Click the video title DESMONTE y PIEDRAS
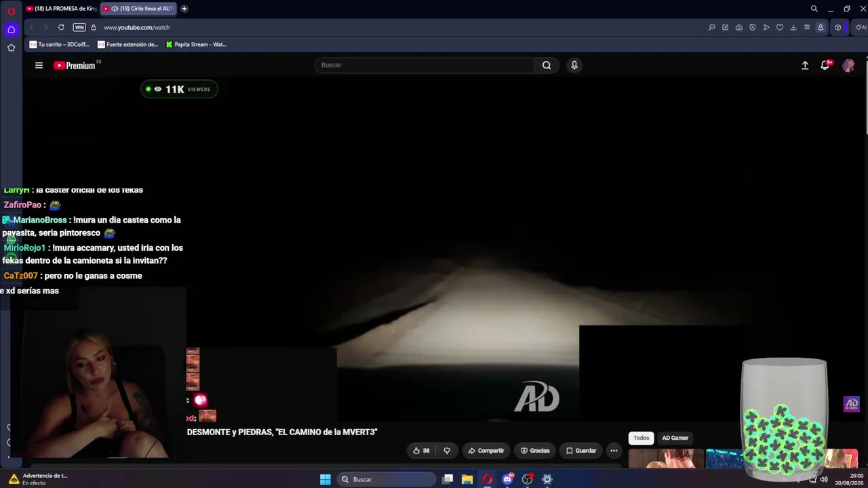868x488 pixels. (x=282, y=432)
